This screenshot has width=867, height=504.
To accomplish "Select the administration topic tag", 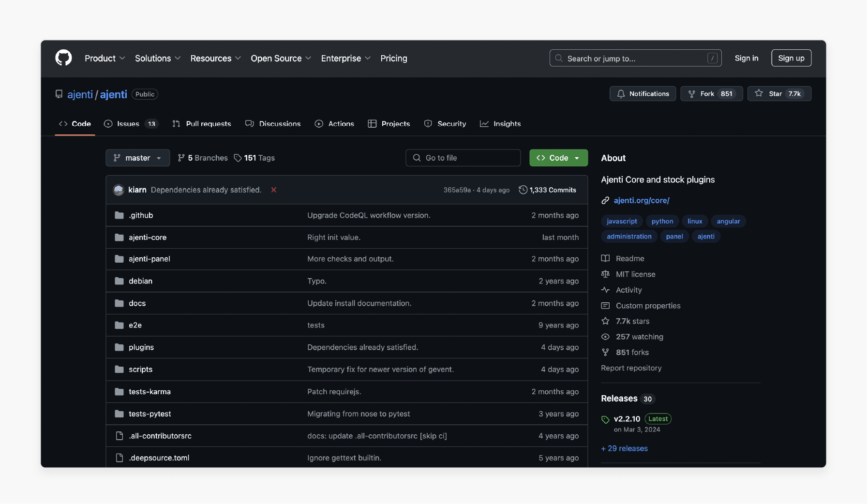I will [x=629, y=237].
